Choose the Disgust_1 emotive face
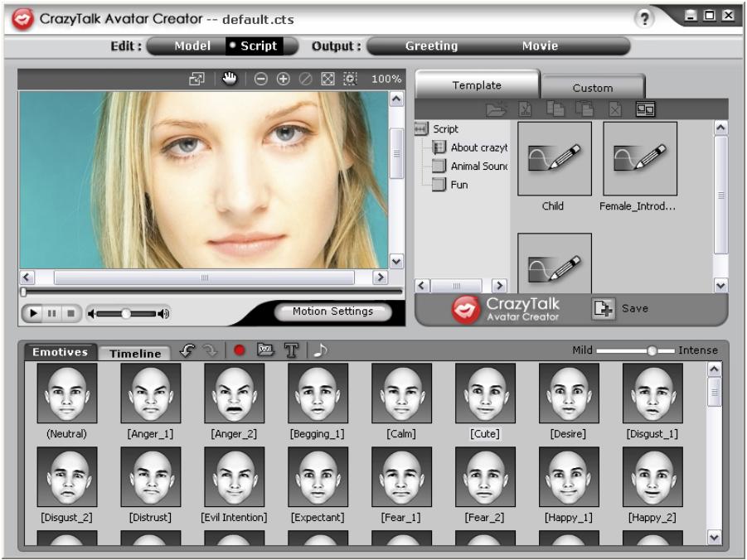The image size is (747, 560). (652, 393)
